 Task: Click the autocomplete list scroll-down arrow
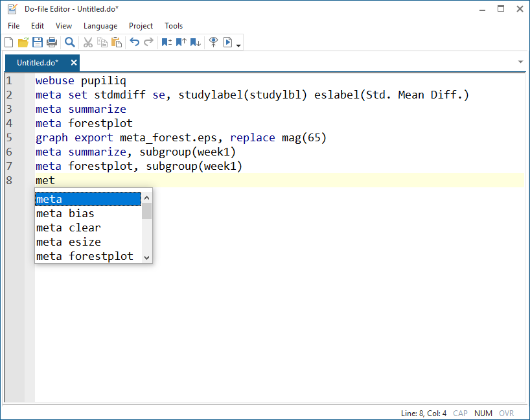coord(146,258)
